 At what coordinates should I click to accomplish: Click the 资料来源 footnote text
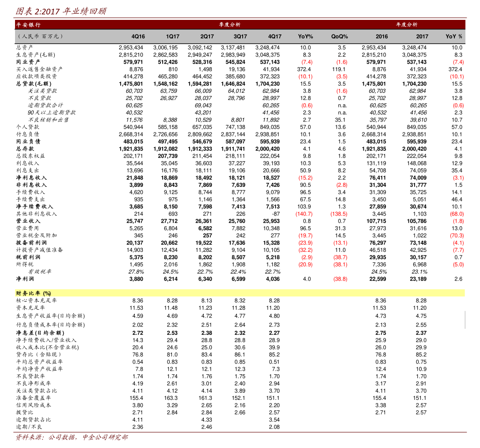point(72,438)
